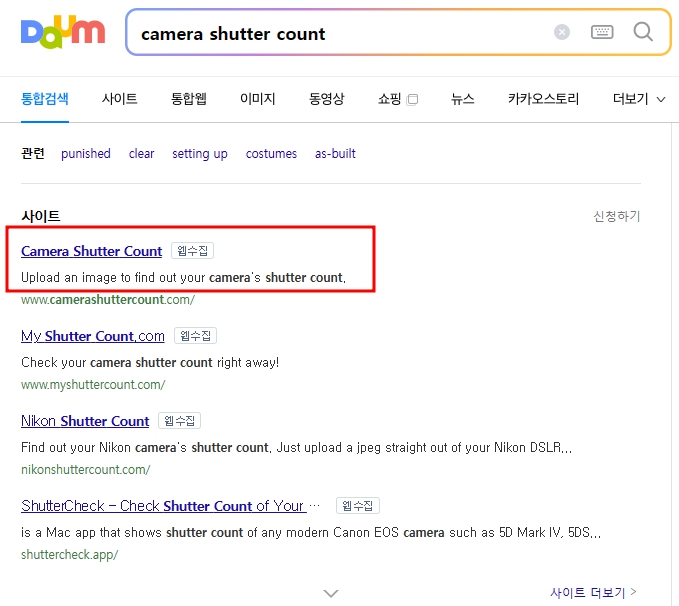Click the www.myshuttercount.com URL
The image size is (679, 606).
click(93, 384)
